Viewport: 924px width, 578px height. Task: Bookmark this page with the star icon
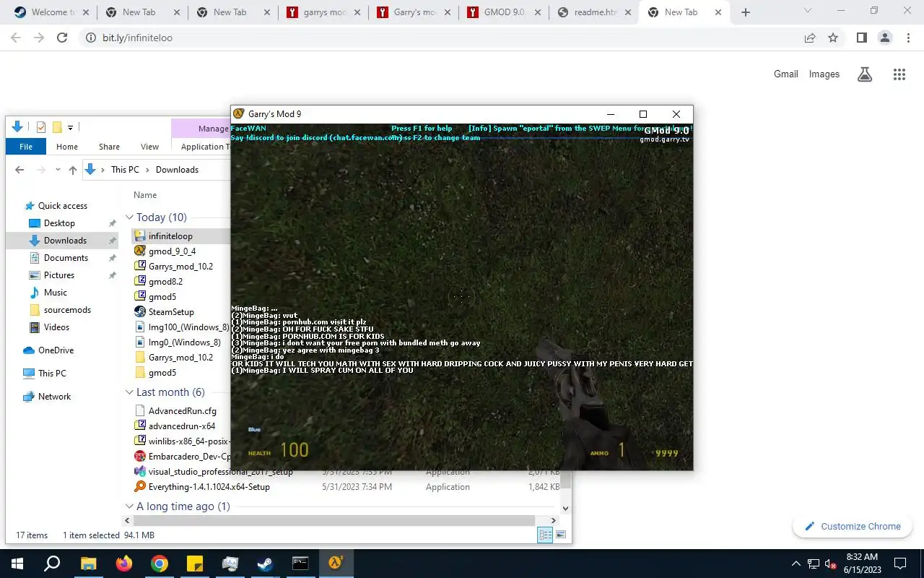833,38
